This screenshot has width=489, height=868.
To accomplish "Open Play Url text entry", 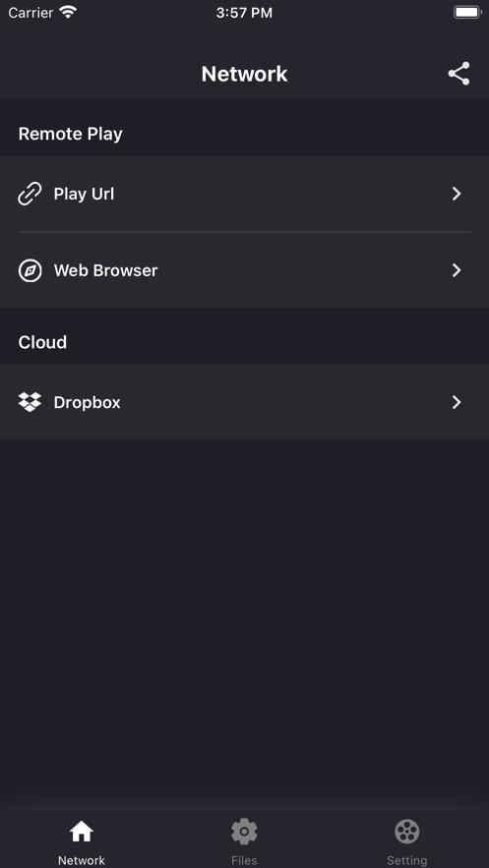I will pyautogui.click(x=85, y=195).
